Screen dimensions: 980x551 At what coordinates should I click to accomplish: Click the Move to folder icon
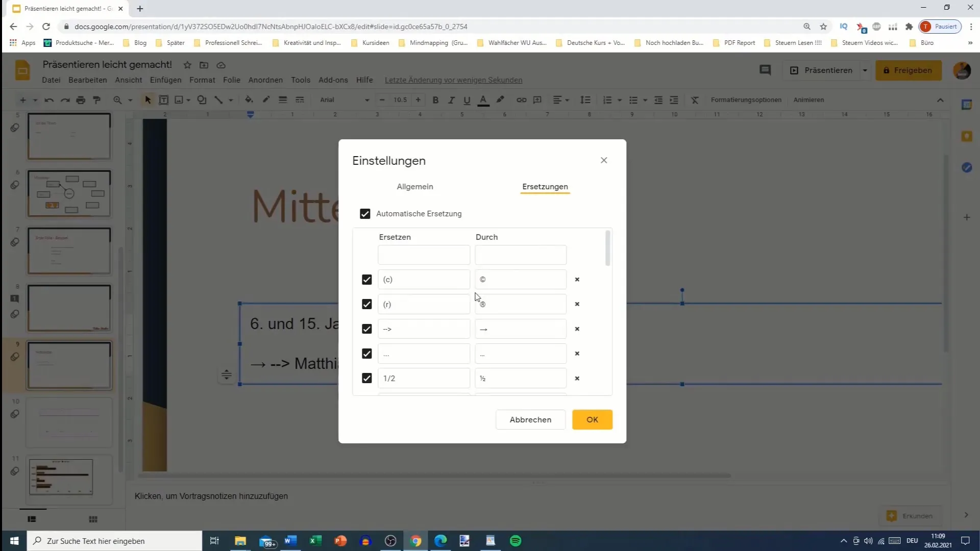coord(204,65)
